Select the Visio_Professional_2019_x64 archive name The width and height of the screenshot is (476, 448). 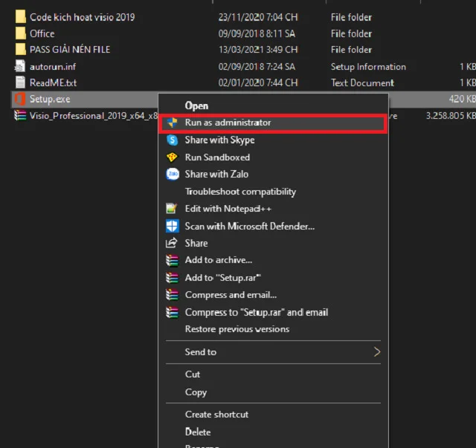94,116
